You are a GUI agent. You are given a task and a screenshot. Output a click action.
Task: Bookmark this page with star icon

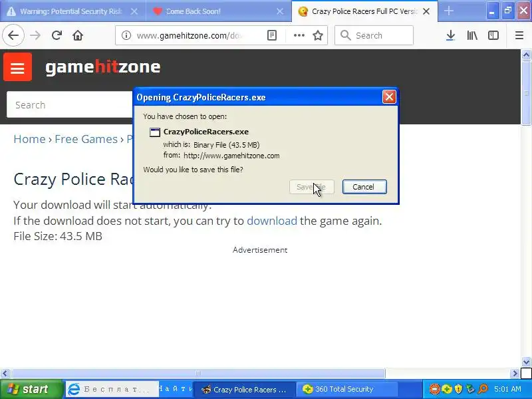318,35
